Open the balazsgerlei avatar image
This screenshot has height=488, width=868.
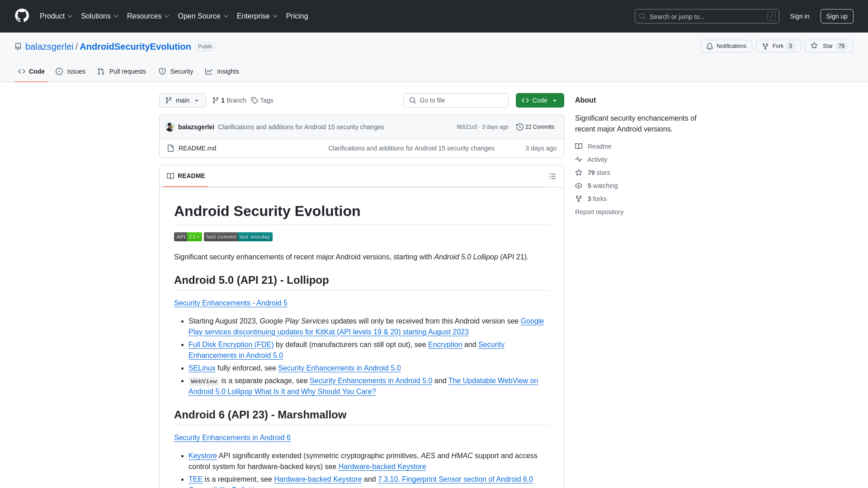(170, 127)
